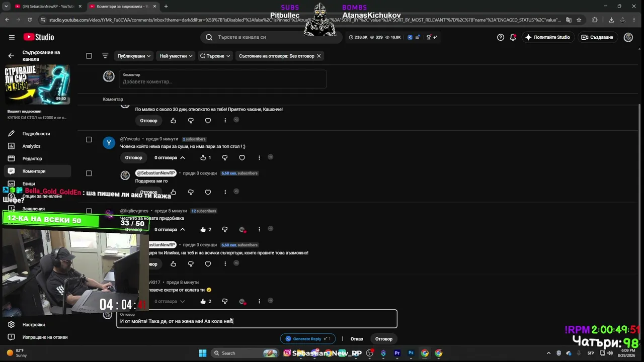Like the @Yovcata comment

[203, 158]
